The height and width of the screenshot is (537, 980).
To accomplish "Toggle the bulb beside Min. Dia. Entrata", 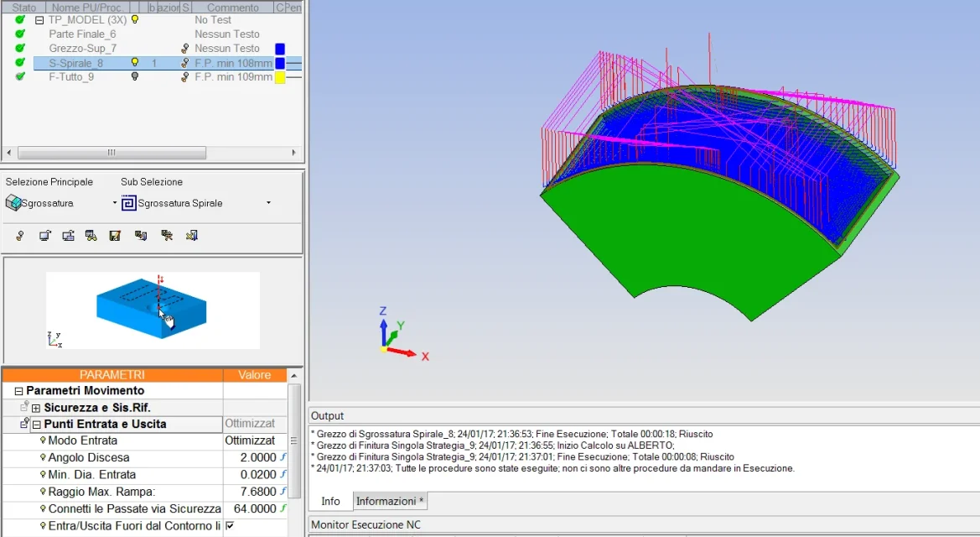I will point(43,474).
